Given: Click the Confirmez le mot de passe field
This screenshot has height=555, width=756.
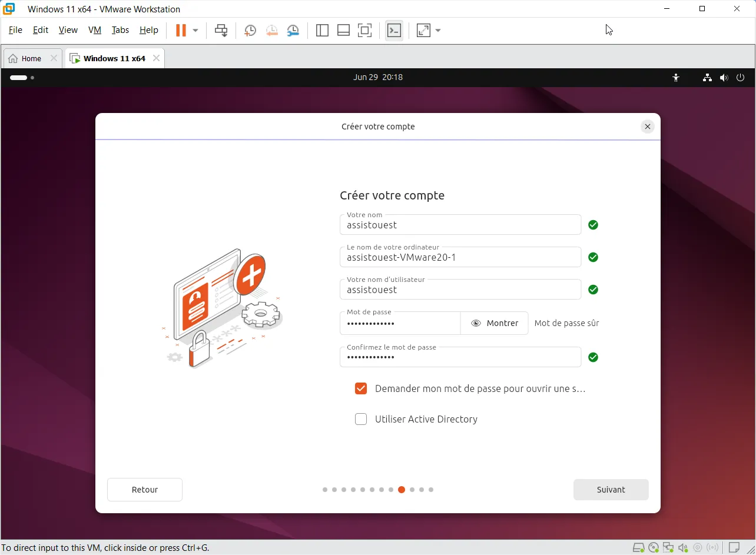Looking at the screenshot, I should point(460,357).
